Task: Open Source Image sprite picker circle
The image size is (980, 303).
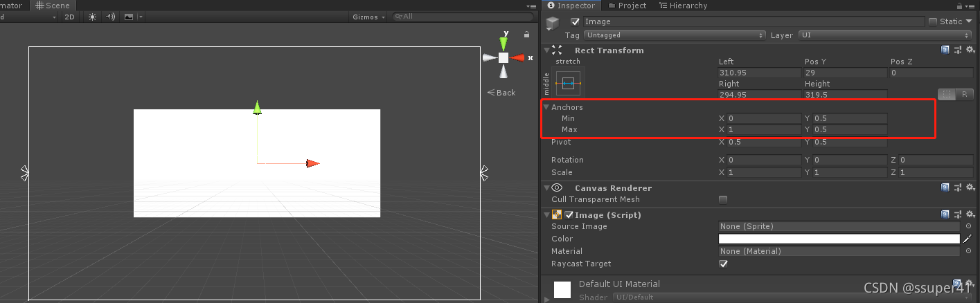Action: coord(968,226)
